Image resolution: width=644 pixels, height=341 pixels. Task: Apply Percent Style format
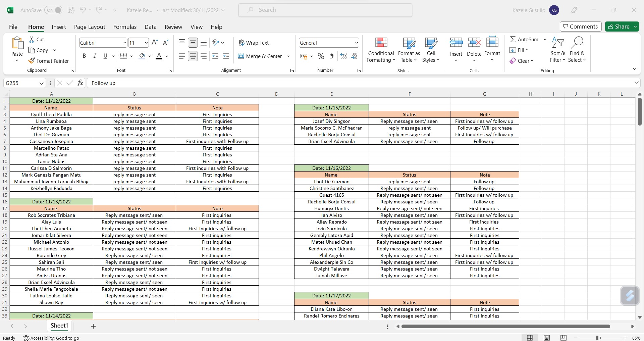tap(321, 56)
